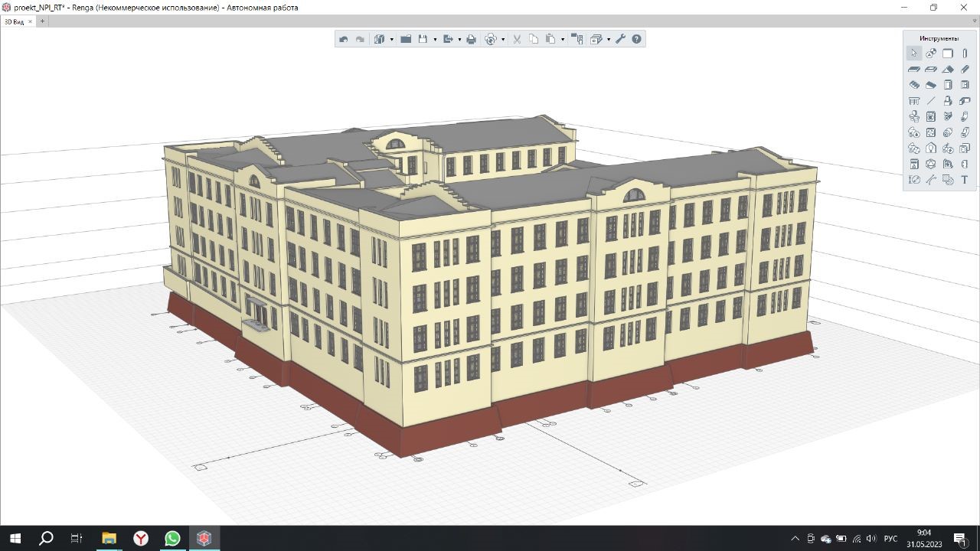
Task: Choose the Text tool in Инструменты
Action: click(965, 181)
